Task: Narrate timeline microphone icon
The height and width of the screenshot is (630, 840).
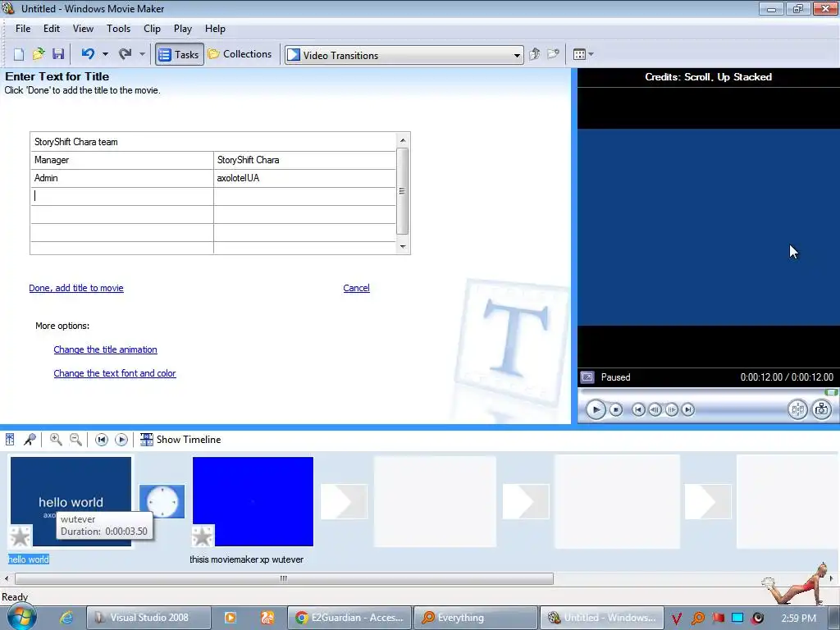Action: pos(30,440)
